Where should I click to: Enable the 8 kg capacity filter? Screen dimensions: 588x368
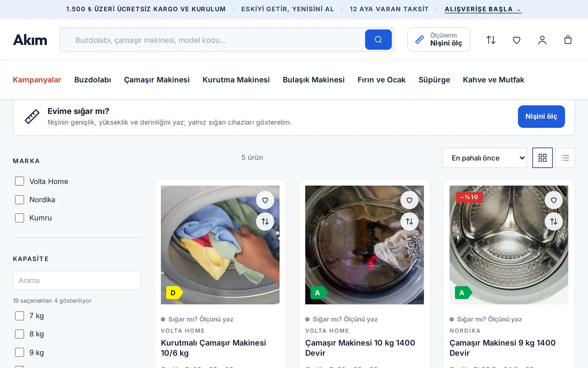coord(19,334)
